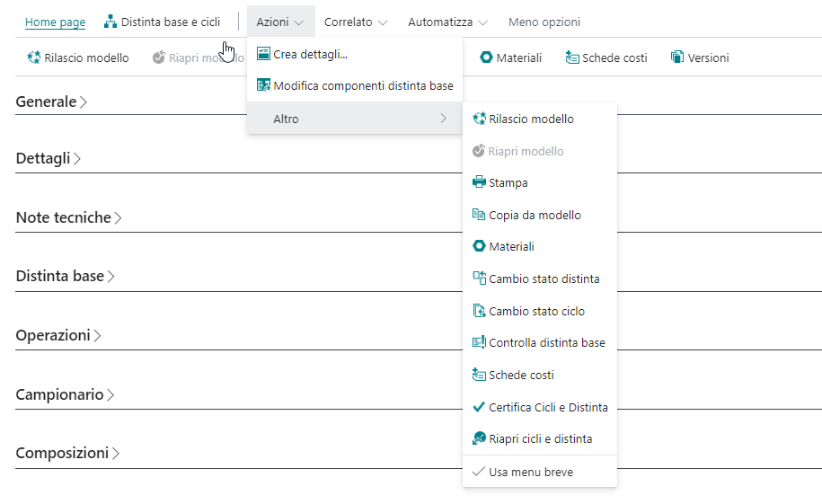This screenshot has width=822, height=504.
Task: Click Schede costi icon in submenu
Action: tap(479, 375)
